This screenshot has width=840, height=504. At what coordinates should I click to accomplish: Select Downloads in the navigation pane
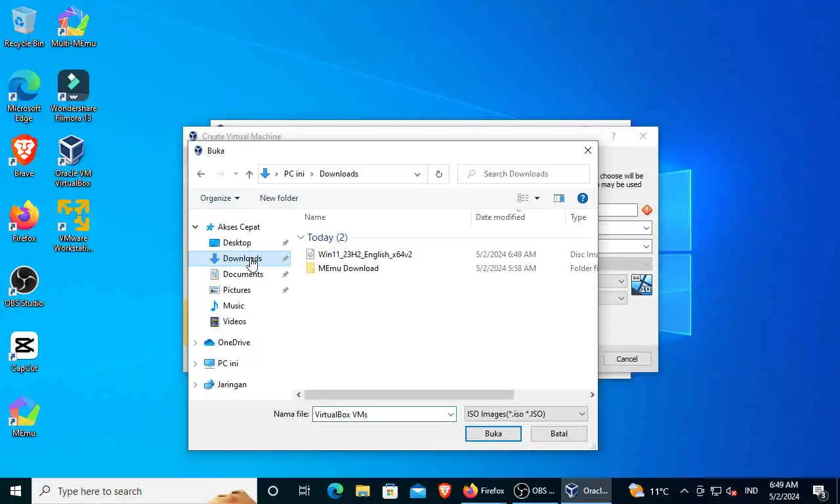(x=240, y=259)
